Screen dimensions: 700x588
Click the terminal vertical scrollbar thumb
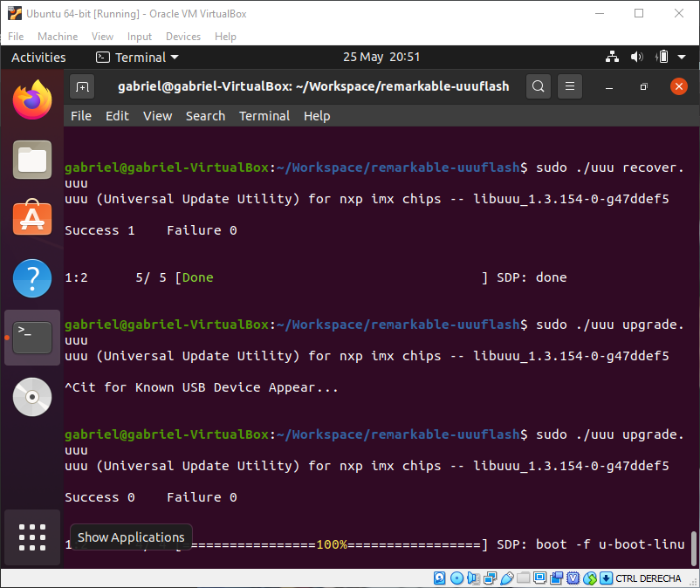693,548
